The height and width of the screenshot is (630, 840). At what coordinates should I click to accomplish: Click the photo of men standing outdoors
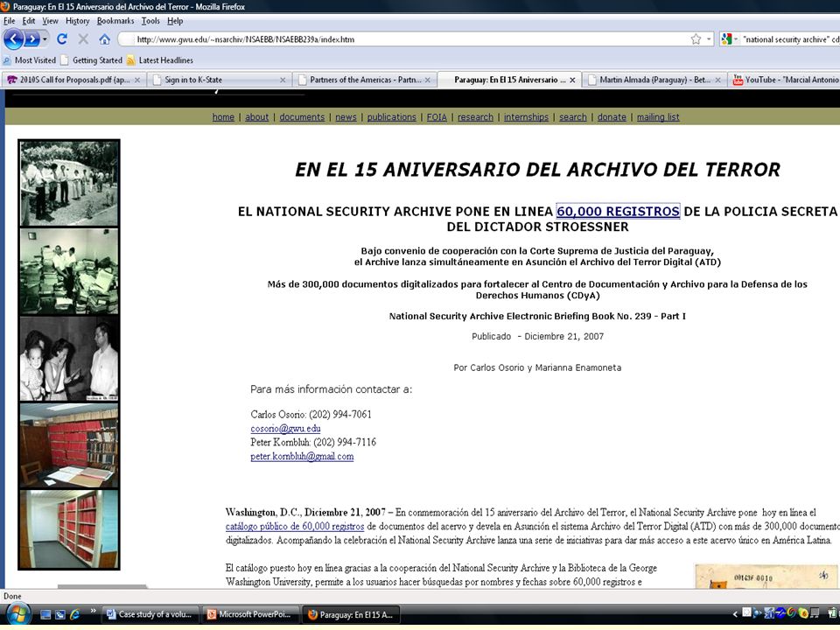click(x=68, y=183)
